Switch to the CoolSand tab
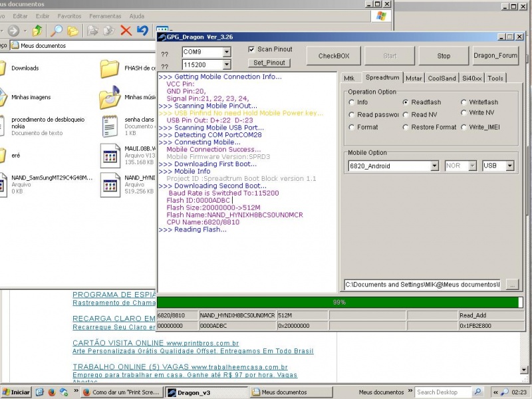The width and height of the screenshot is (532, 399). pos(442,78)
